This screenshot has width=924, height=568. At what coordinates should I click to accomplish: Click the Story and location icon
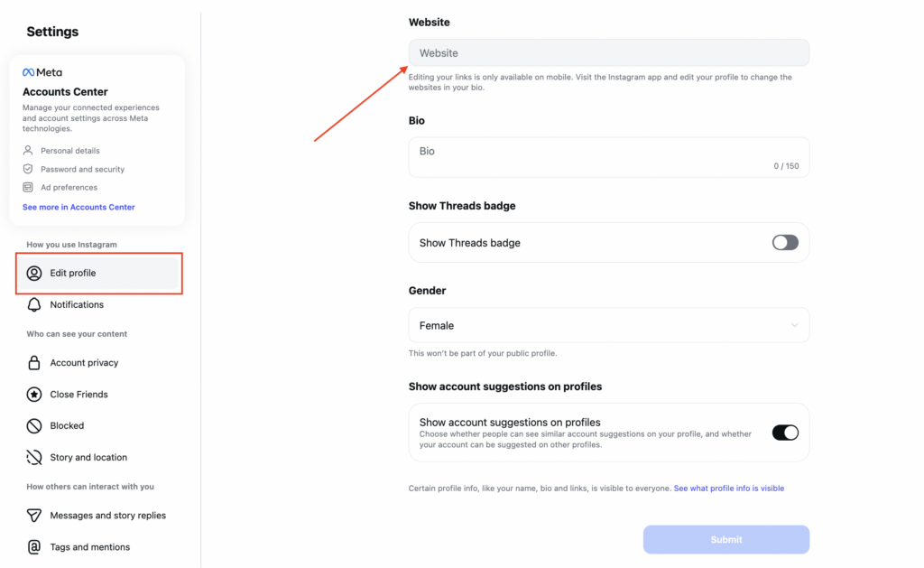pos(34,458)
